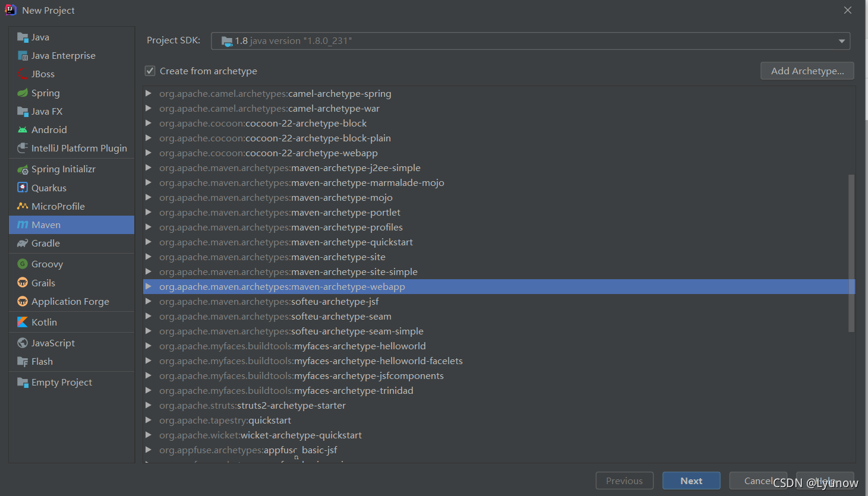Viewport: 868px width, 496px height.
Task: Click the Previous button
Action: pos(624,481)
